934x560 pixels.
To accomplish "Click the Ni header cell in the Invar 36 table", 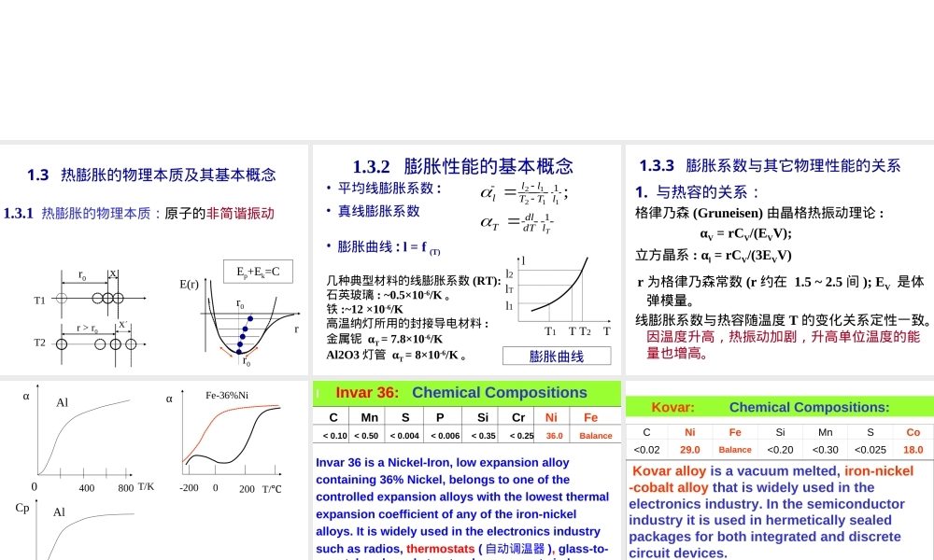I will (552, 418).
